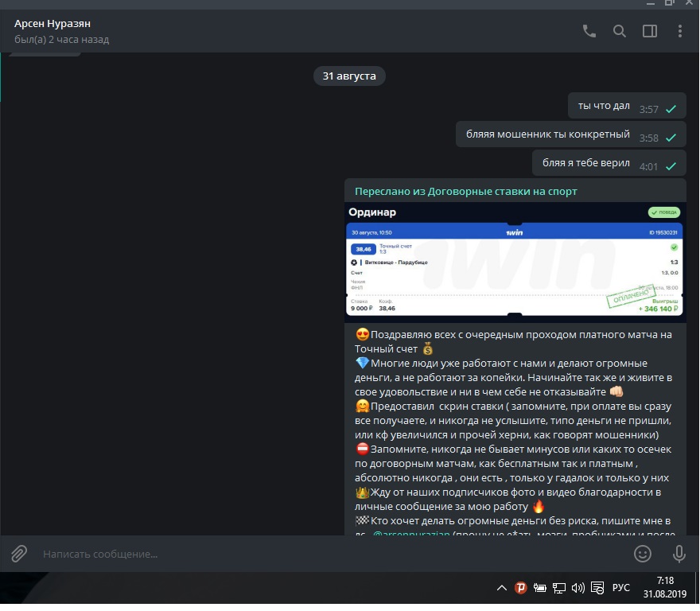The height and width of the screenshot is (611, 700).
Task: Switch input language РУС indicator
Action: pos(620,588)
